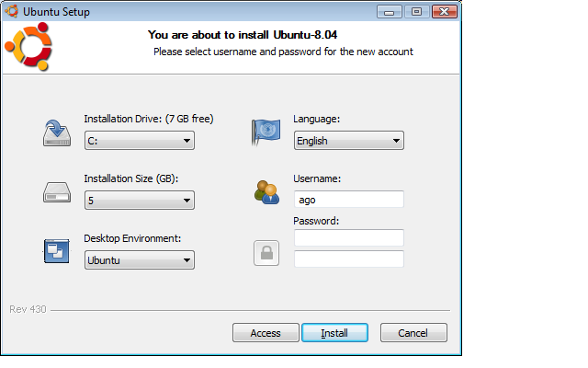Click the Username people icon

tap(266, 192)
